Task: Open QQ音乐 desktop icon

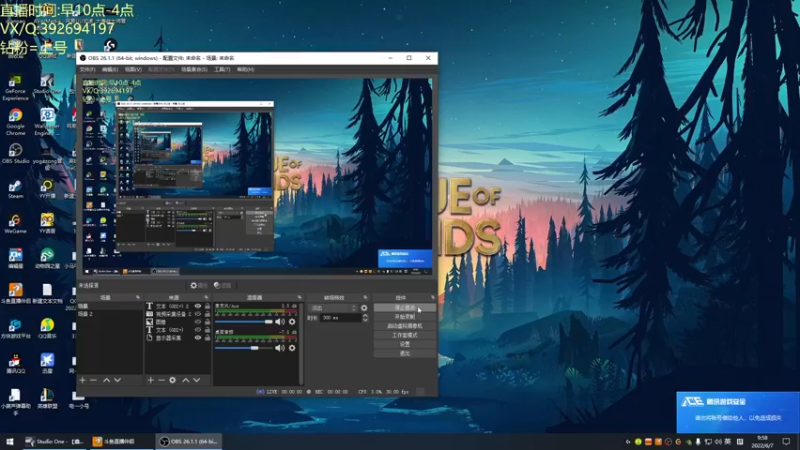Action: pos(47,329)
